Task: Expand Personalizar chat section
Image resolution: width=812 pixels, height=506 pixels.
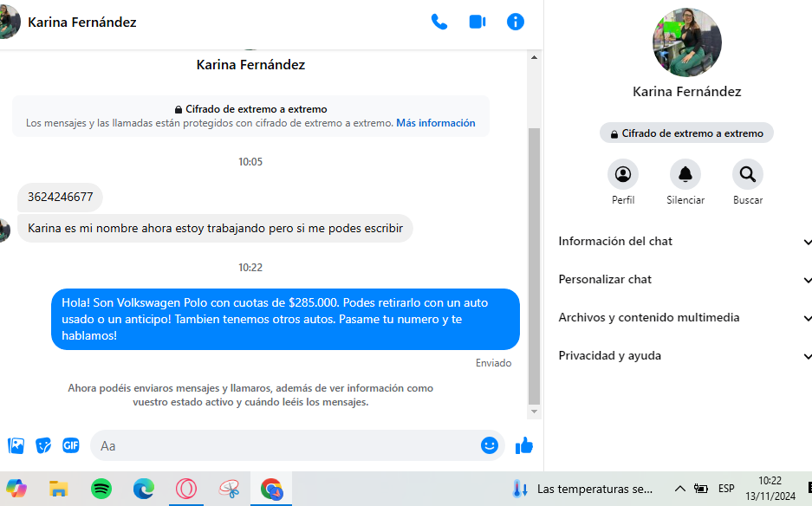Action: click(x=685, y=280)
